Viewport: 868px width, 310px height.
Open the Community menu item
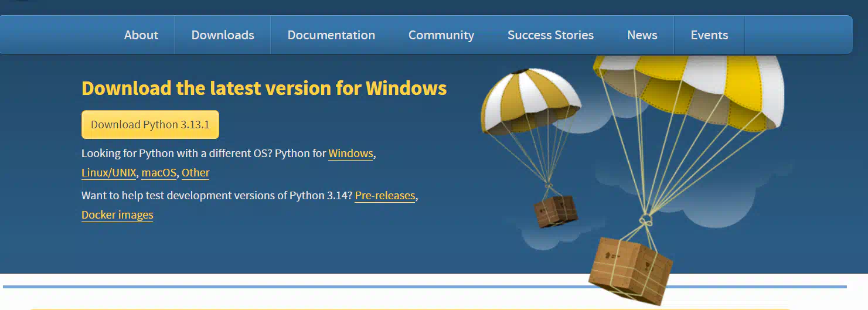(x=441, y=35)
